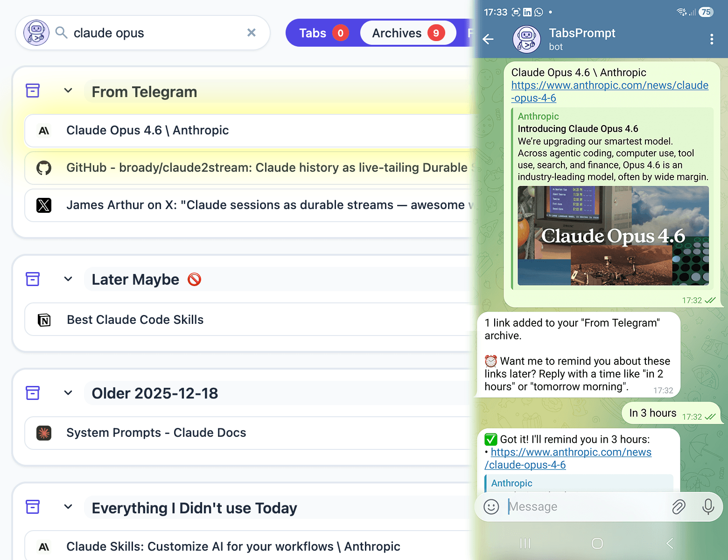Click the robot avatar left of the search field
The height and width of the screenshot is (560, 728).
[x=36, y=33]
